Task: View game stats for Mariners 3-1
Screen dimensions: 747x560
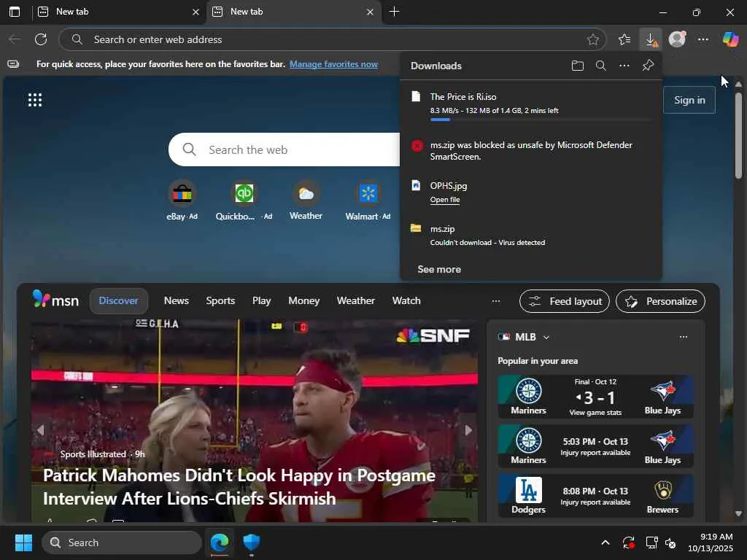Action: 595,413
